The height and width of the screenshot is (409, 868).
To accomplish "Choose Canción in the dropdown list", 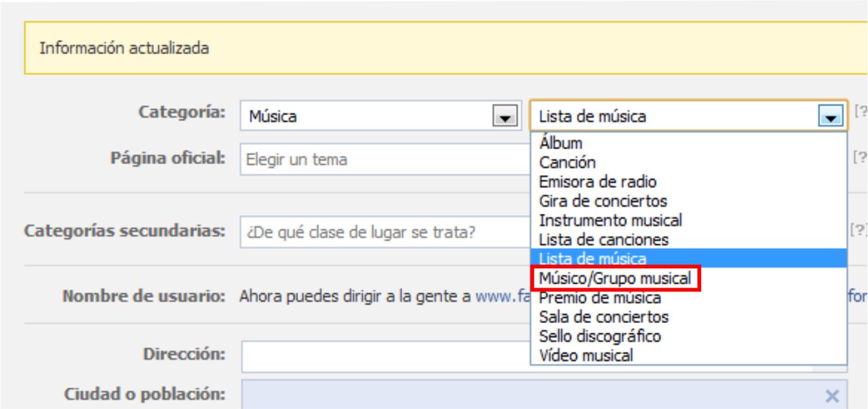I will click(x=559, y=162).
